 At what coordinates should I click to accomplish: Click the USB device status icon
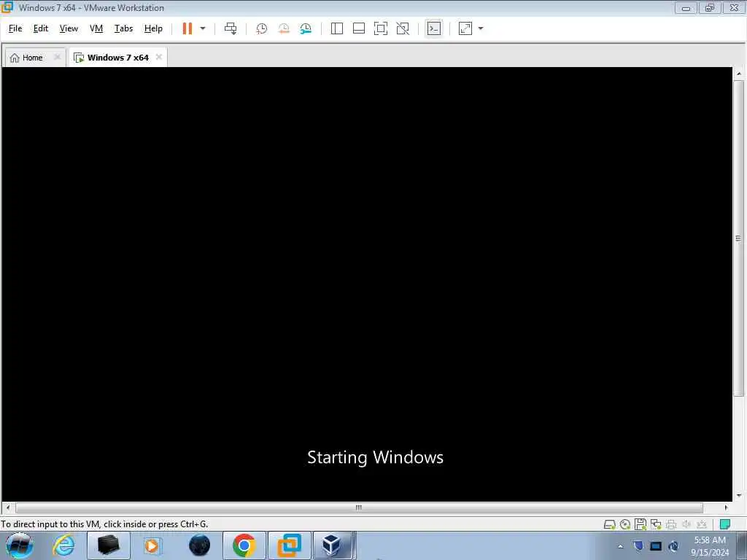[702, 524]
